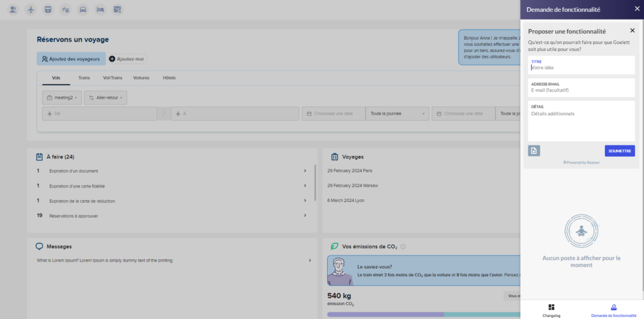Click the mail envelope icon in top toolbar
The image size is (644, 319).
click(117, 9)
